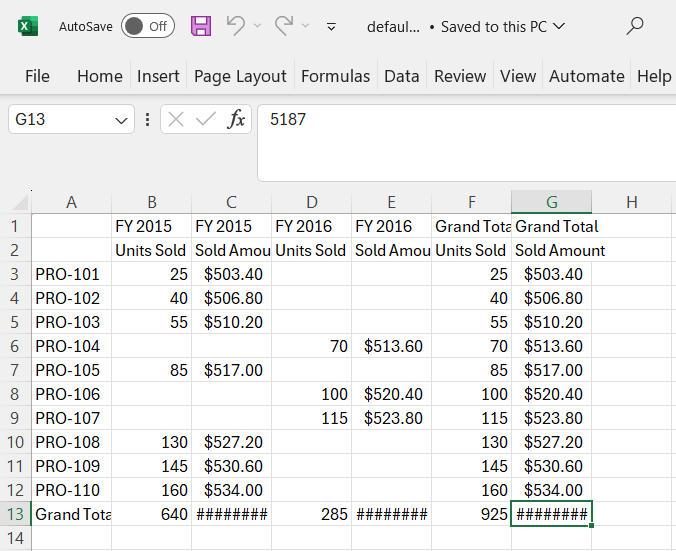The width and height of the screenshot is (676, 551).
Task: Click the Excel app logo icon
Action: pyautogui.click(x=28, y=27)
